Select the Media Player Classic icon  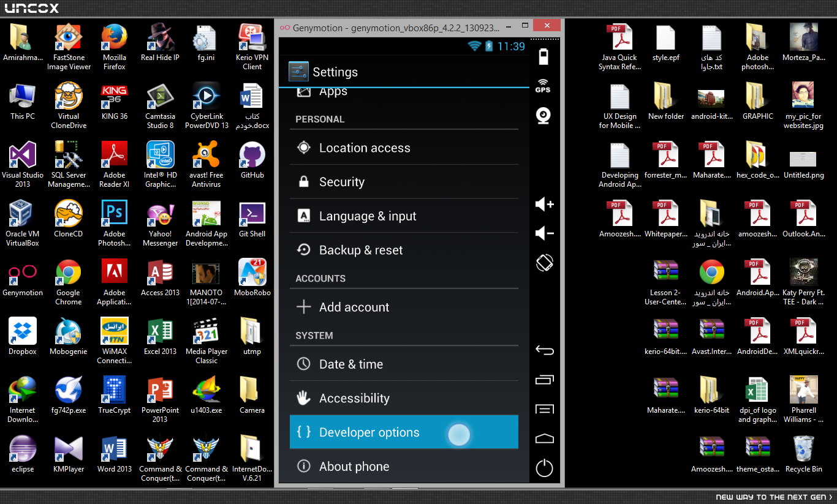(x=206, y=341)
